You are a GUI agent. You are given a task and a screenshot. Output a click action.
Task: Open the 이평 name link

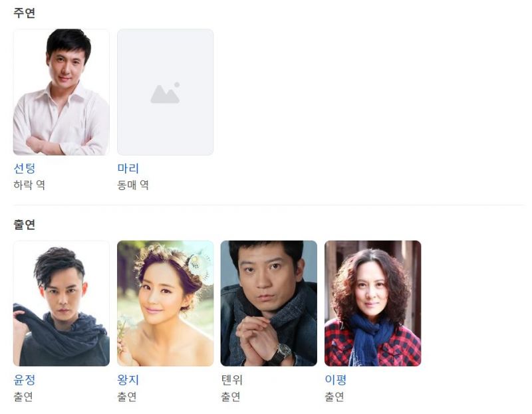click(336, 379)
